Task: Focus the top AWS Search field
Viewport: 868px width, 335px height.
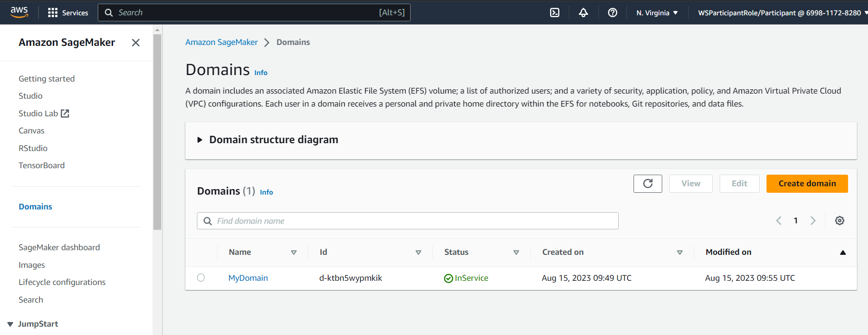Action: click(x=254, y=13)
